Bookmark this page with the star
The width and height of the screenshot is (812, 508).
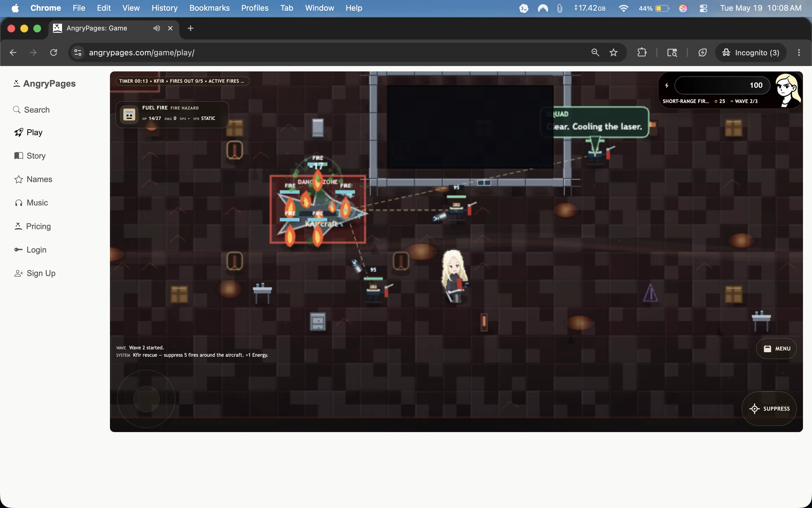[613, 52]
